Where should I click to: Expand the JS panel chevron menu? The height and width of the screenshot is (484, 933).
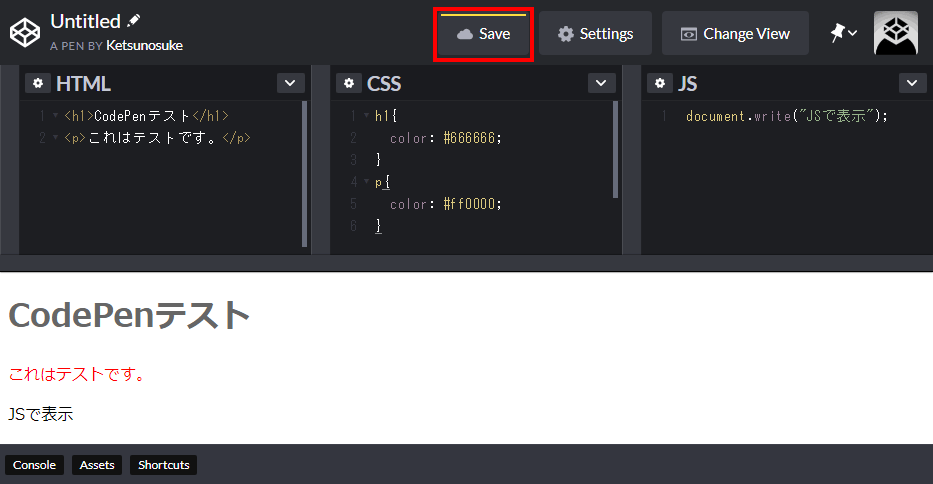click(x=912, y=83)
